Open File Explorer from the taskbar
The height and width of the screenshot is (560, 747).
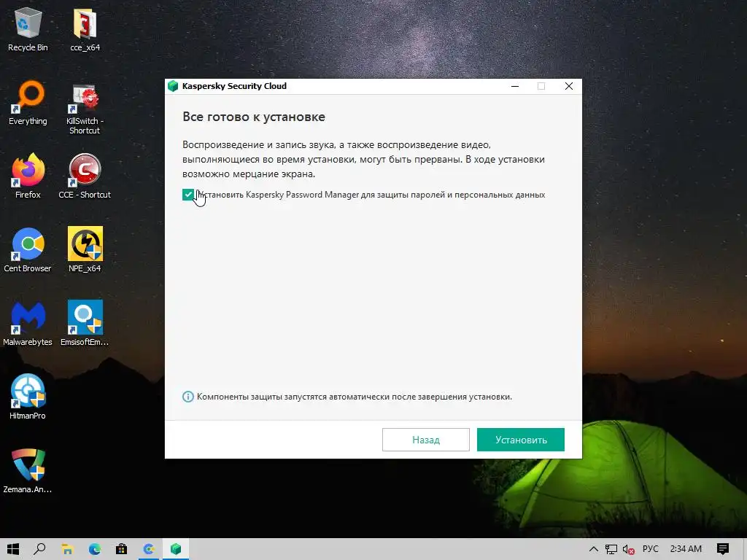(67, 549)
